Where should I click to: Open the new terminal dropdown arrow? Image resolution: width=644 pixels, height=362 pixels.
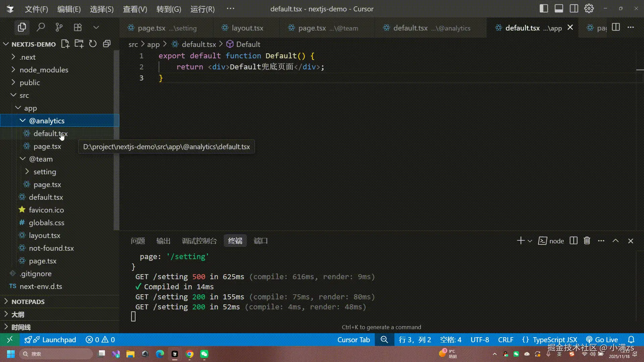530,241
